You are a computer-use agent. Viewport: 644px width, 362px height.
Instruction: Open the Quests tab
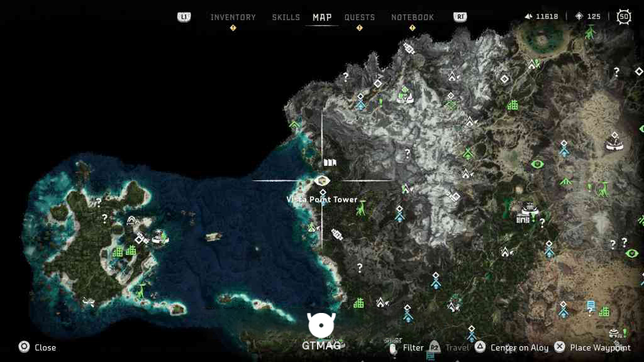click(359, 17)
